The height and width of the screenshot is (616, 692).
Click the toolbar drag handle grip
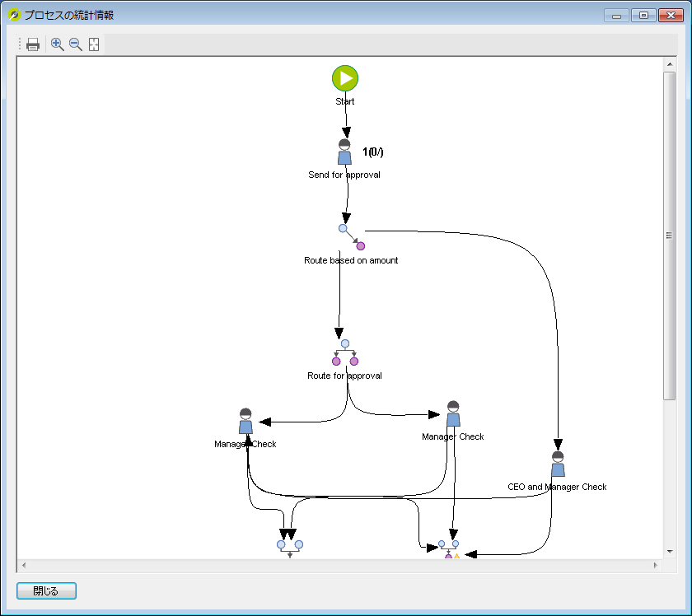[20, 44]
